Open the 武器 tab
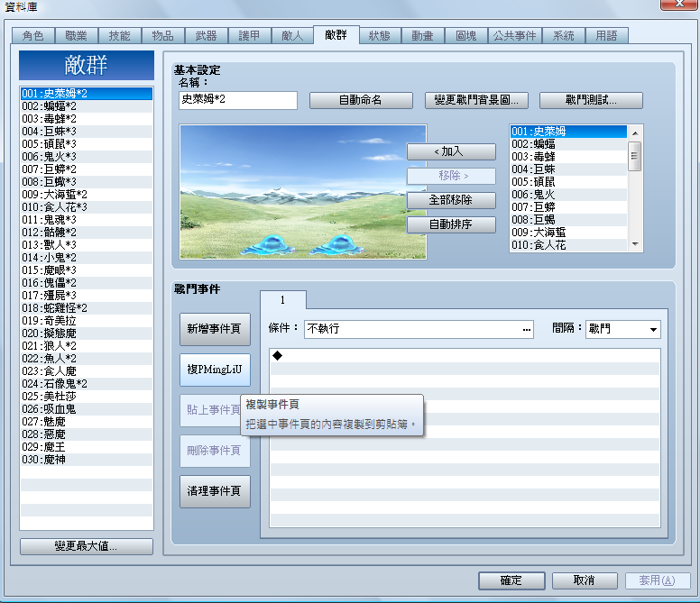Image resolution: width=700 pixels, height=603 pixels. (206, 36)
